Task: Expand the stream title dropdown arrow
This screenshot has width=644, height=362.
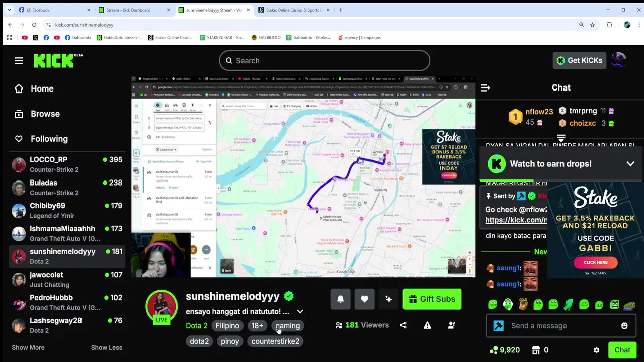Action: pos(300,312)
